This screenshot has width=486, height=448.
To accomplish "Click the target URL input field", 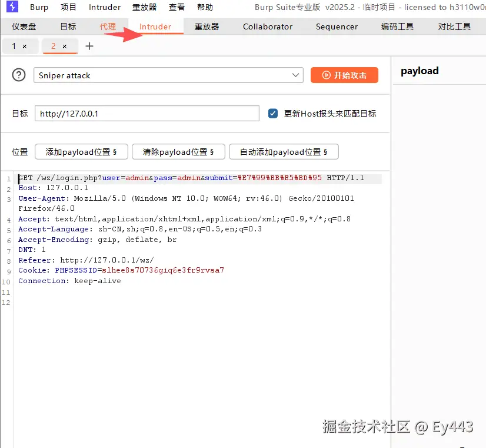I will pyautogui.click(x=147, y=114).
